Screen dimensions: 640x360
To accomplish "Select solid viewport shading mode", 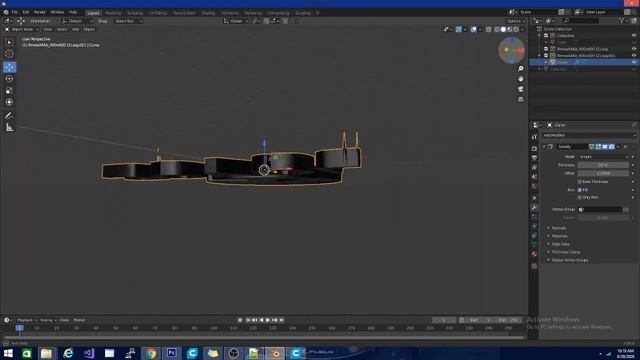I will tap(503, 29).
